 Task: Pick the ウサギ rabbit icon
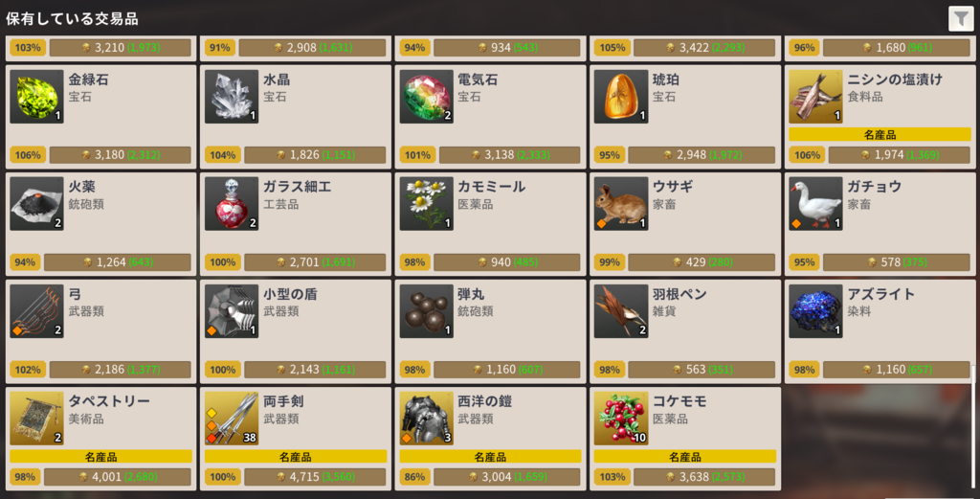pyautogui.click(x=621, y=204)
